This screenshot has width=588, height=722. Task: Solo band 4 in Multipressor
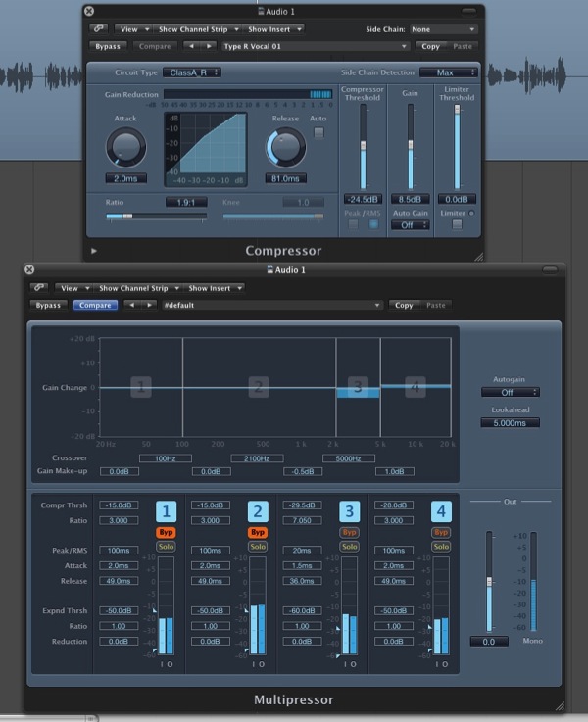(x=441, y=547)
